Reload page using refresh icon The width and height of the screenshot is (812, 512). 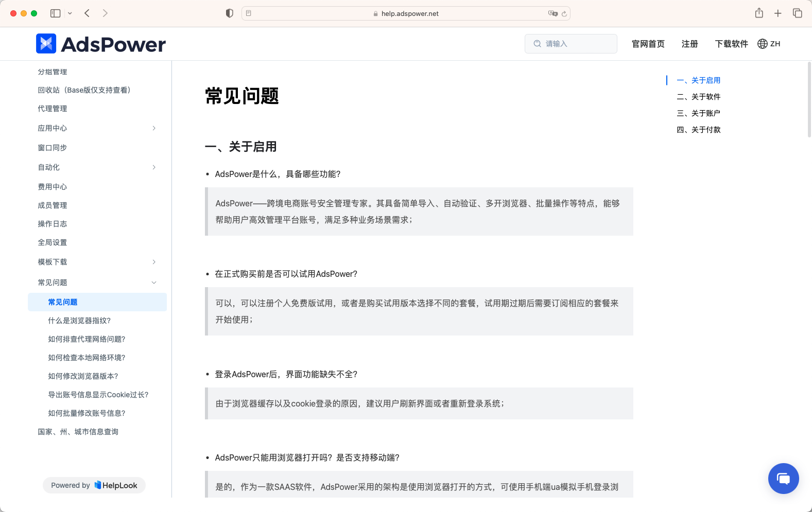(x=564, y=14)
